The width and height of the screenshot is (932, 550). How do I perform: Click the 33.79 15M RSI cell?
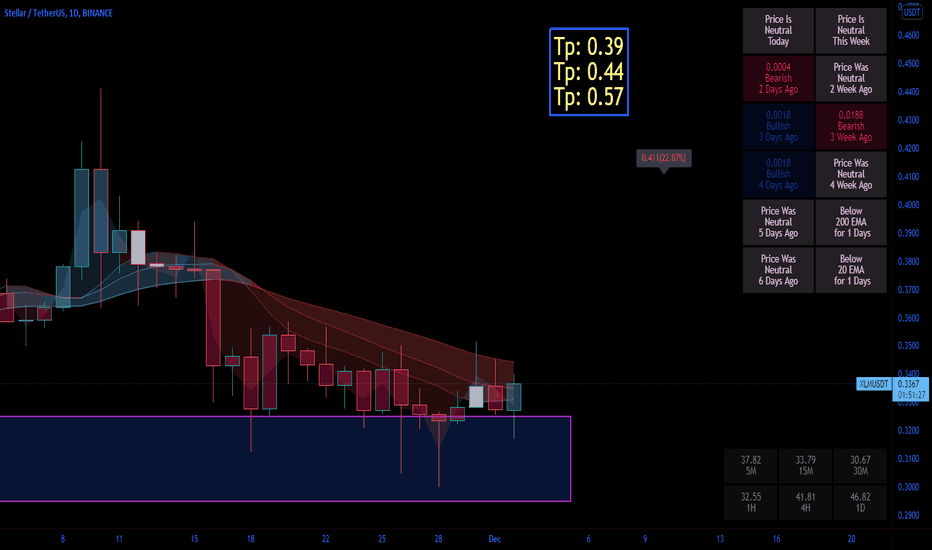[805, 466]
